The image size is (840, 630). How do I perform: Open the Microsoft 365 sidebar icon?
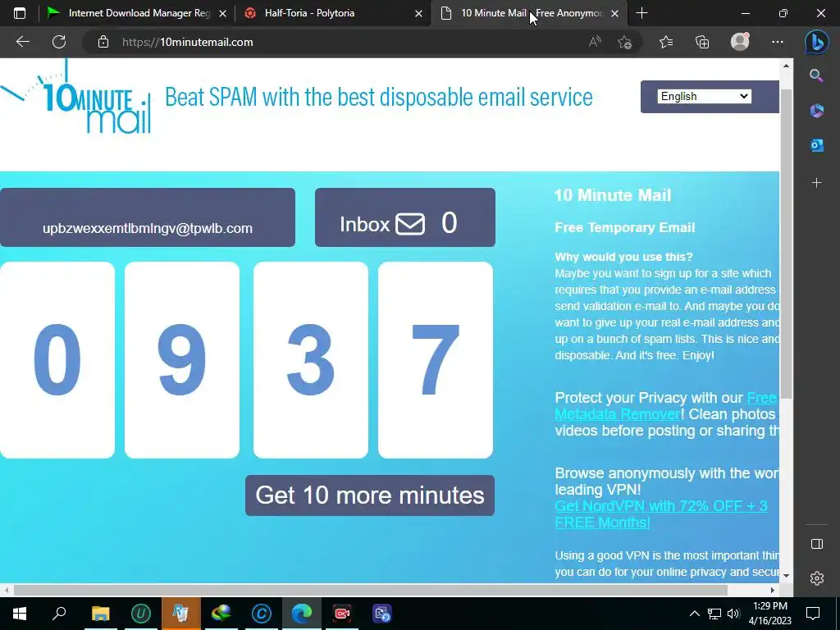pyautogui.click(x=816, y=111)
